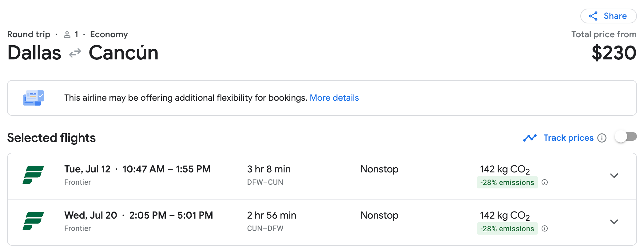644x250 pixels.
Task: Select the 10:47 AM – 1:55 PM flight row
Action: click(166, 169)
